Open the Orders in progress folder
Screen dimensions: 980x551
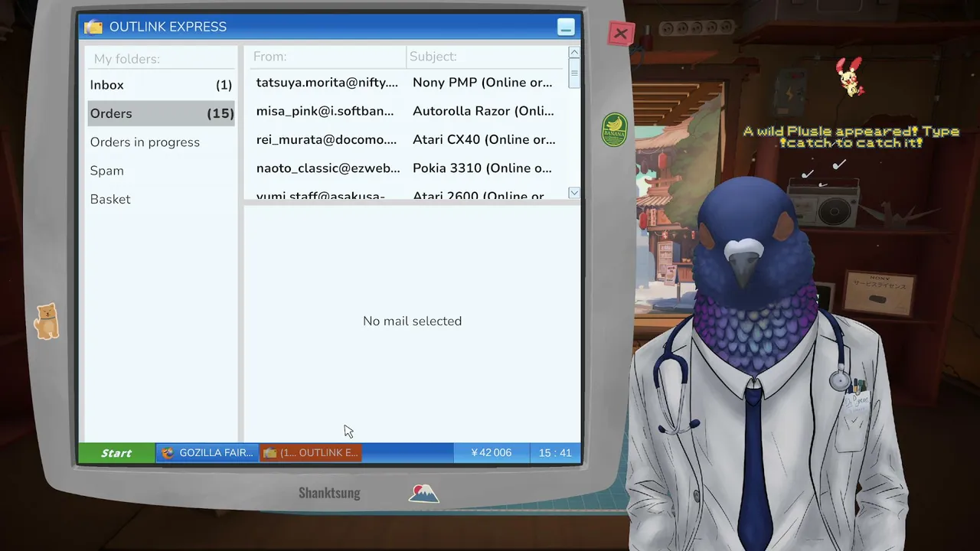[161, 142]
